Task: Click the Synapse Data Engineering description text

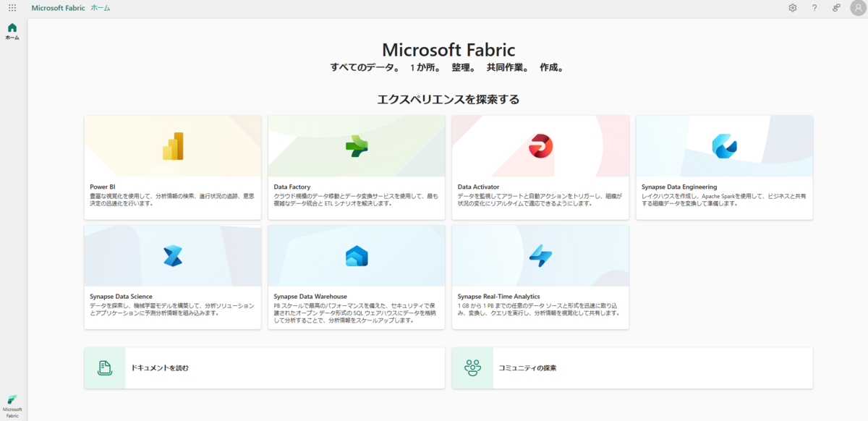Action: pos(724,200)
